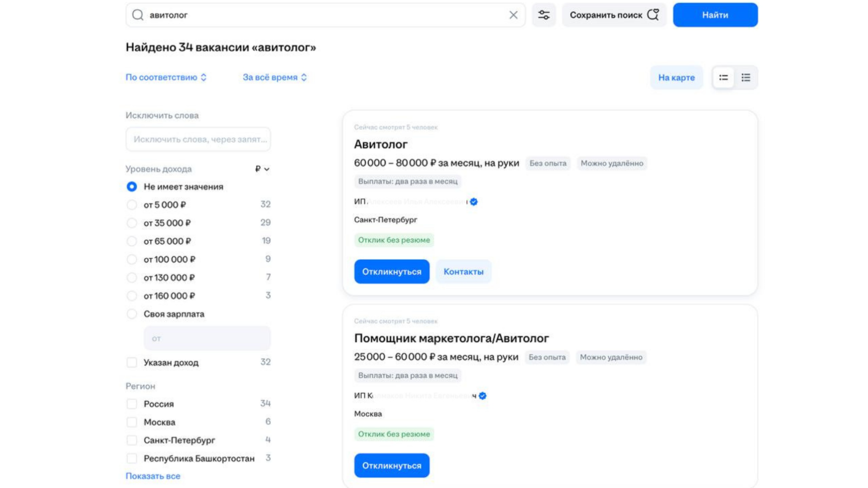Viewport: 868px width, 488px height.
Task: Click the verified badge on Авитолог employer
Action: [474, 202]
